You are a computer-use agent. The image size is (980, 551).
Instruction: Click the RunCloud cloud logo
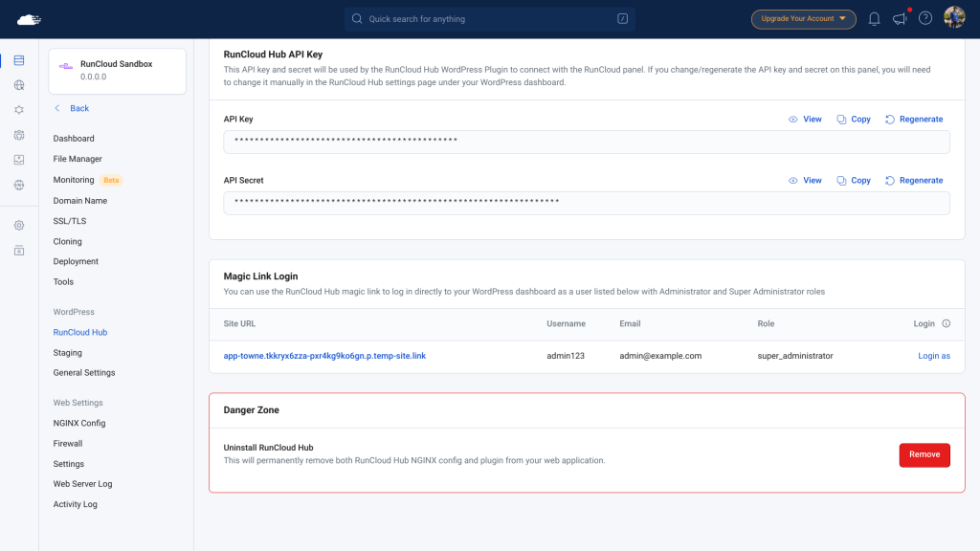[29, 19]
